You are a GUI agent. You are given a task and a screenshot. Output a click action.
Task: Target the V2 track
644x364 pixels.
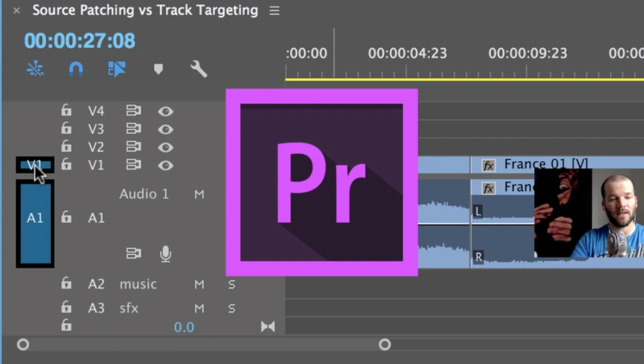click(96, 147)
